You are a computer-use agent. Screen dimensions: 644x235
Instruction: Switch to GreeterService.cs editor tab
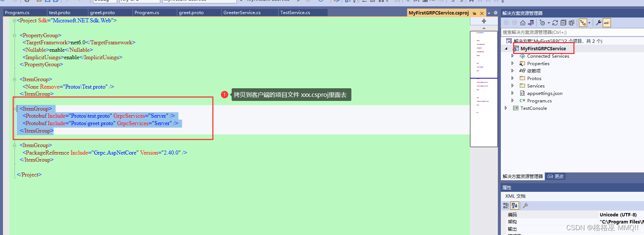[249, 13]
